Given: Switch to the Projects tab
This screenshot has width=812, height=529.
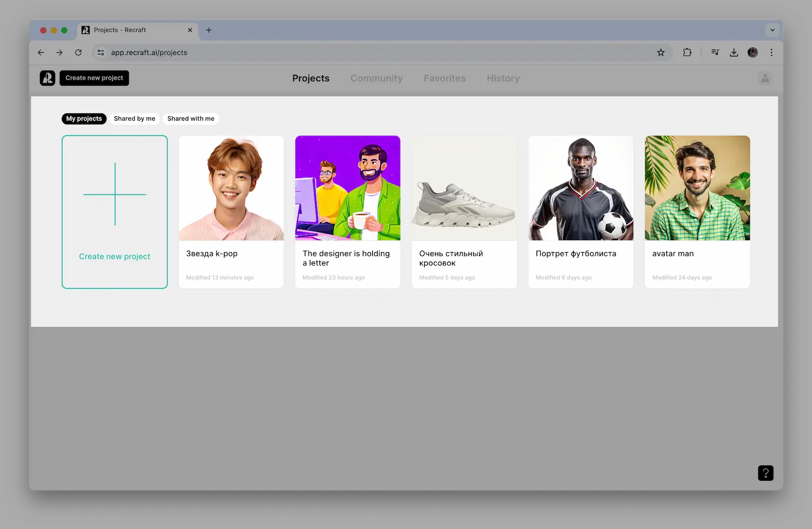Looking at the screenshot, I should click(311, 78).
